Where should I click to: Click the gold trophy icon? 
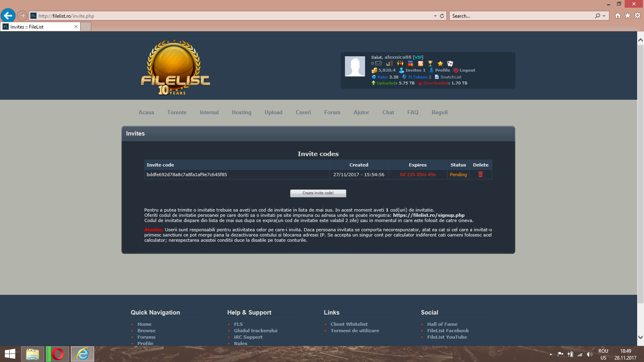tap(430, 64)
